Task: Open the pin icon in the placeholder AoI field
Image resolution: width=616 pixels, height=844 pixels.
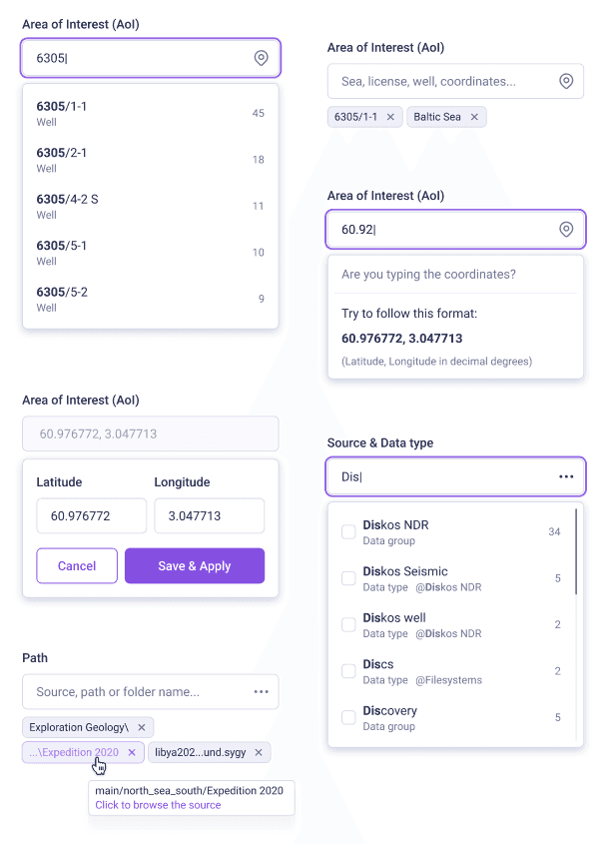Action: 566,81
